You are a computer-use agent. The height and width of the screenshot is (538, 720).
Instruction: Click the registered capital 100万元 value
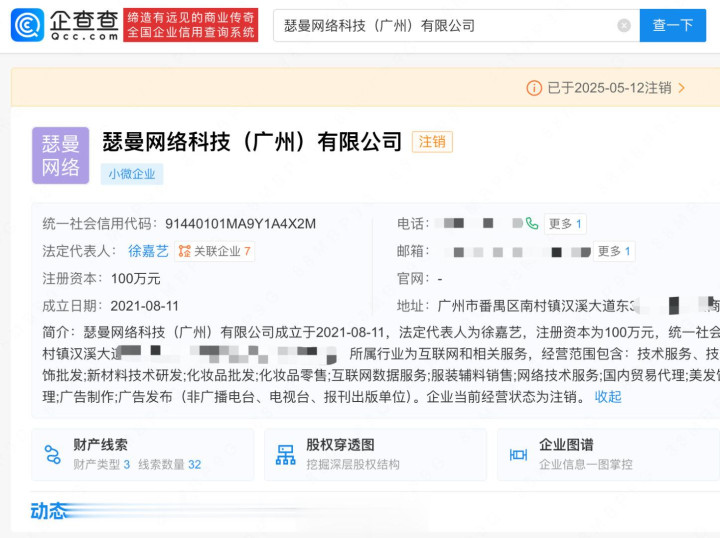[135, 279]
